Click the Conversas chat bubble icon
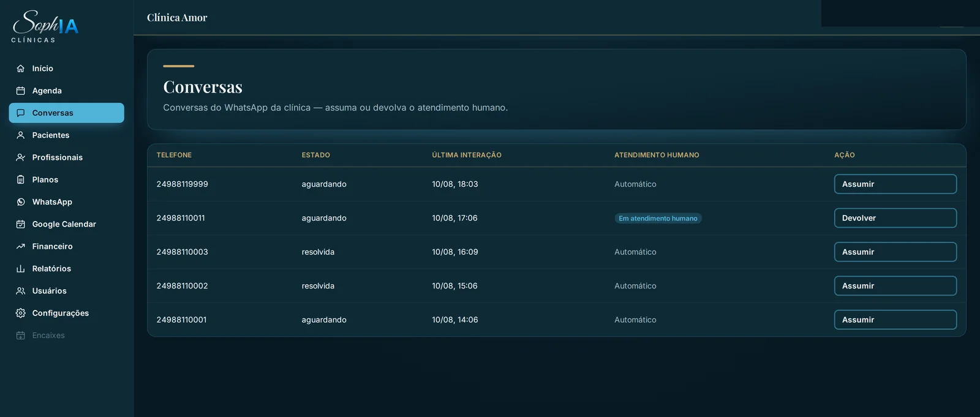980x417 pixels. (20, 113)
